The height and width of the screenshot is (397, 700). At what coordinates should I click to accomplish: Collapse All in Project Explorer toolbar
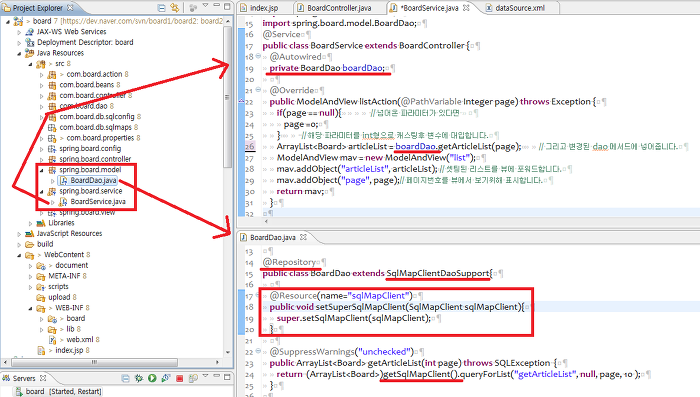162,8
